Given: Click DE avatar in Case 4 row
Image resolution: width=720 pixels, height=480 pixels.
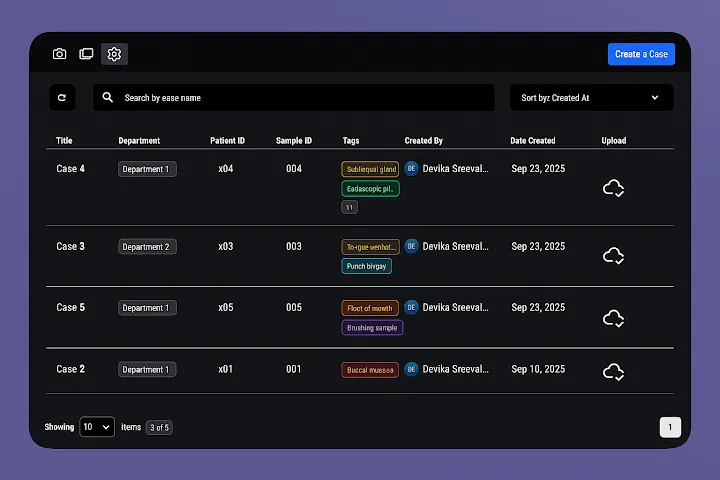Looking at the screenshot, I should (x=411, y=169).
